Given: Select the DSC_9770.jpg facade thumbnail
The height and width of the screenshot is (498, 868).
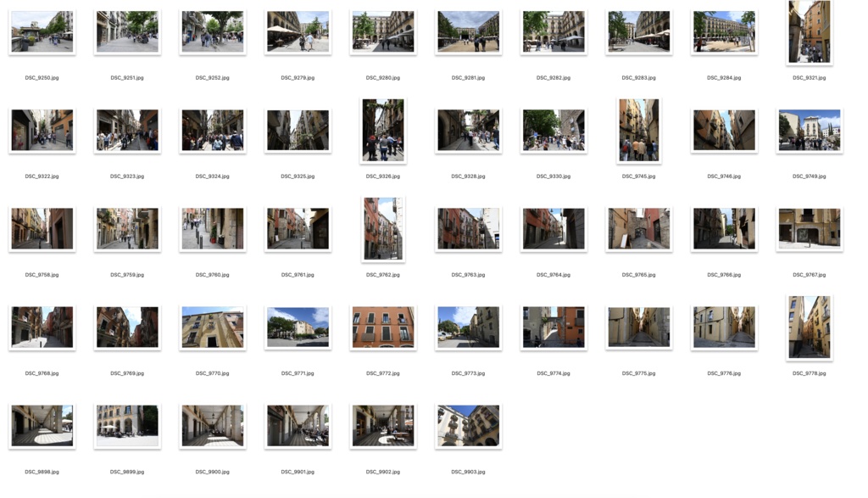Looking at the screenshot, I should point(213,328).
